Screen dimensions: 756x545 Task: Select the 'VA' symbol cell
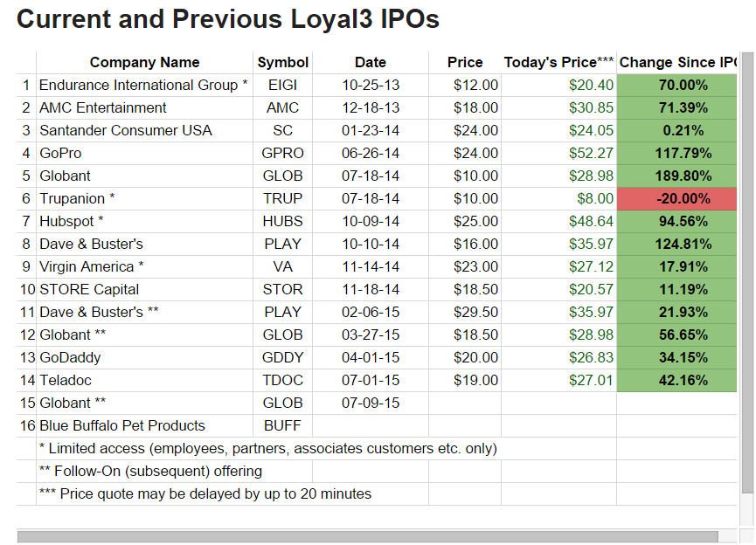tap(282, 266)
